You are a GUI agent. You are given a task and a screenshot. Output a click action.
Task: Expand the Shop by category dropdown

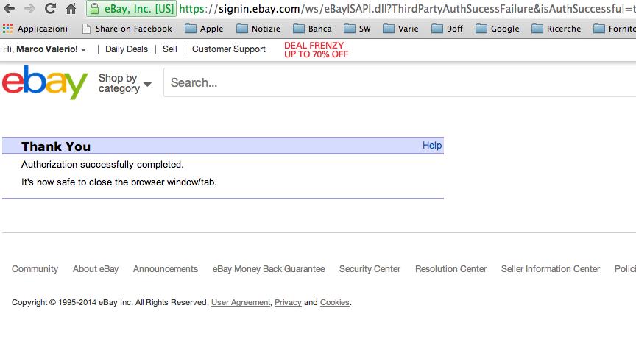click(125, 83)
